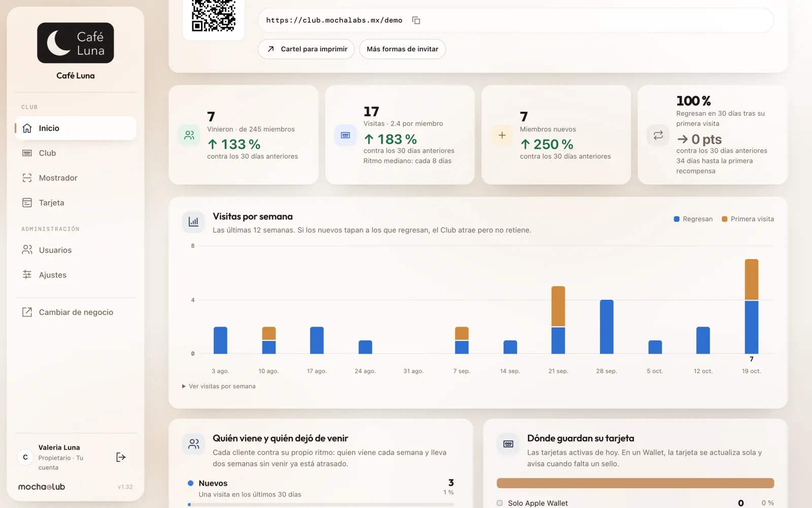Click the QR code image
Screen dimensions: 812x508
point(214,16)
